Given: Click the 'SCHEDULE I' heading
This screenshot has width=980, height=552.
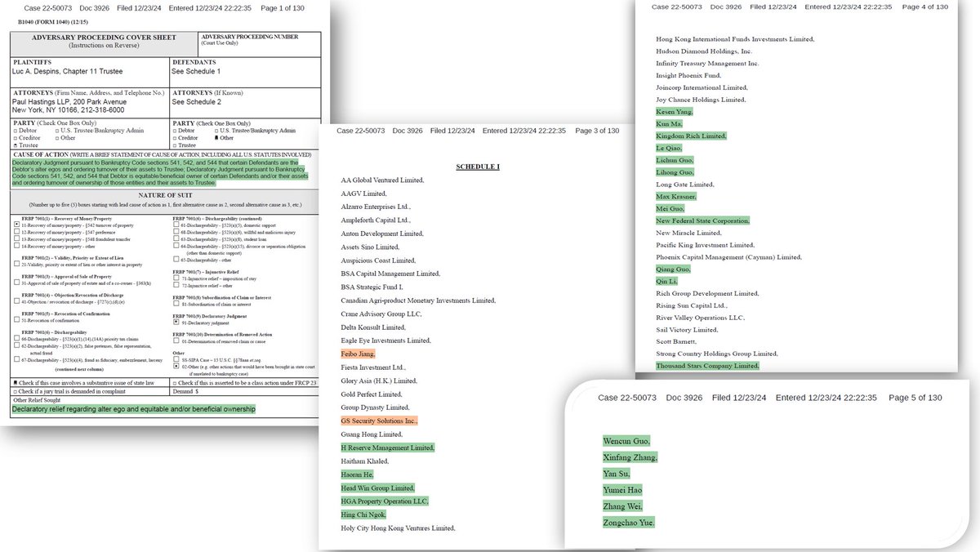Looking at the screenshot, I should tap(478, 167).
